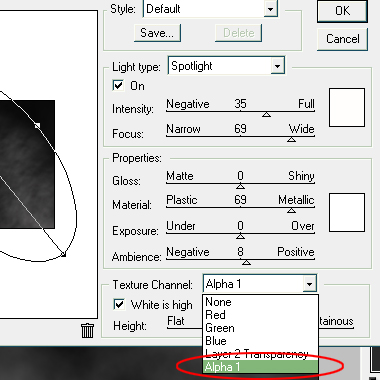Click the Flat label on the Height slider
380x380 pixels.
[176, 321]
